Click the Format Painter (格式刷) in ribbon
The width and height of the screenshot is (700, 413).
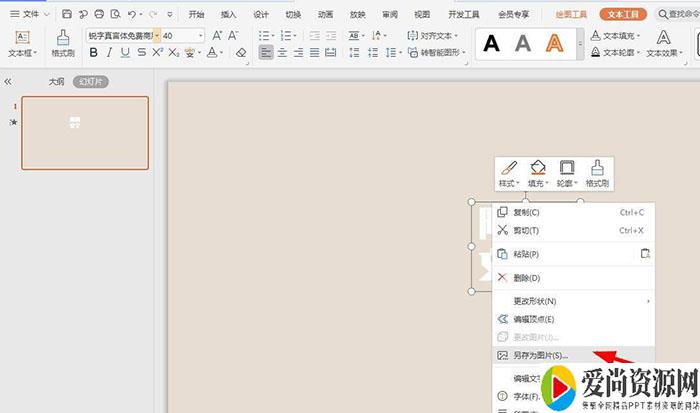(x=62, y=42)
